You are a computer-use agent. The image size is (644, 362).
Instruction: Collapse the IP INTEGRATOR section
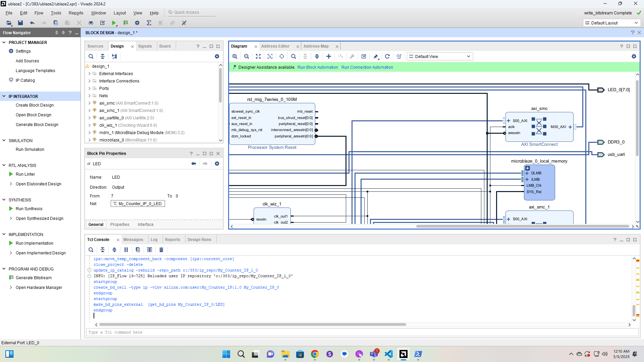click(4, 96)
